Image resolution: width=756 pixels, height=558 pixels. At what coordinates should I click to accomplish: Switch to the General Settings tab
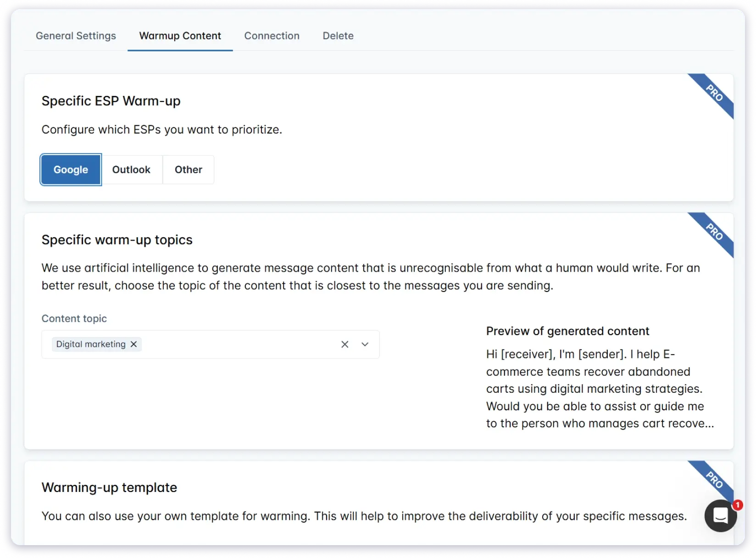click(x=76, y=35)
